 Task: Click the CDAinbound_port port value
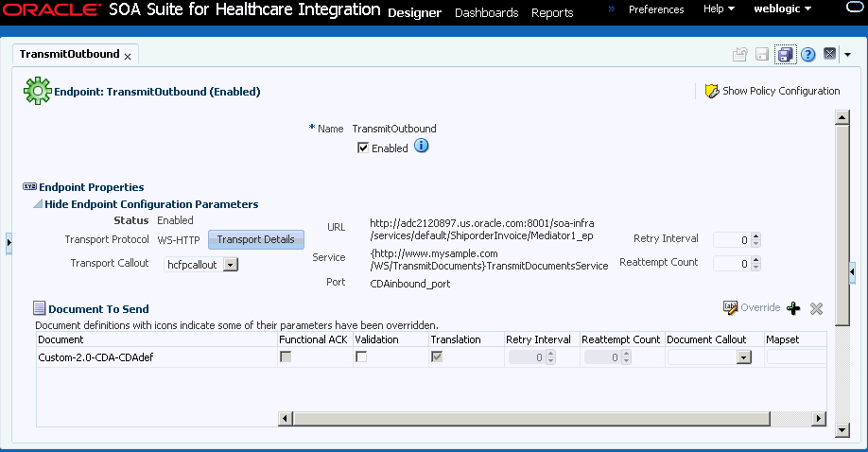410,284
